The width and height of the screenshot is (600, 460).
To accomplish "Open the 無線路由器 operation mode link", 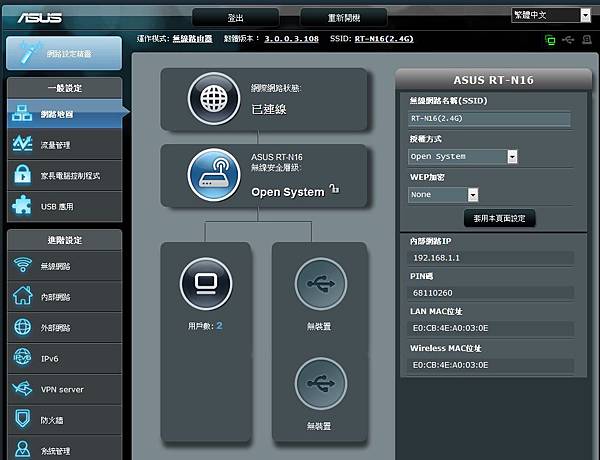I will [x=192, y=39].
